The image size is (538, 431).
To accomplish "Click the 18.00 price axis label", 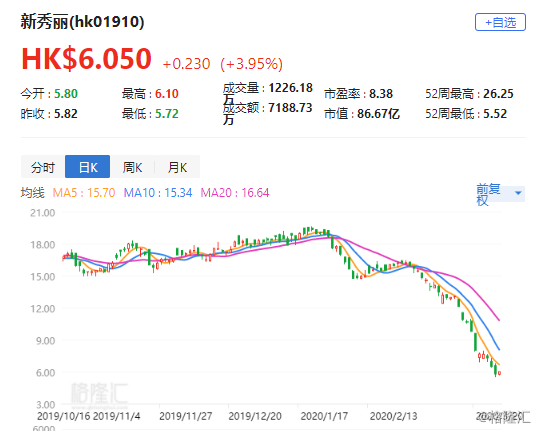I will (43, 245).
